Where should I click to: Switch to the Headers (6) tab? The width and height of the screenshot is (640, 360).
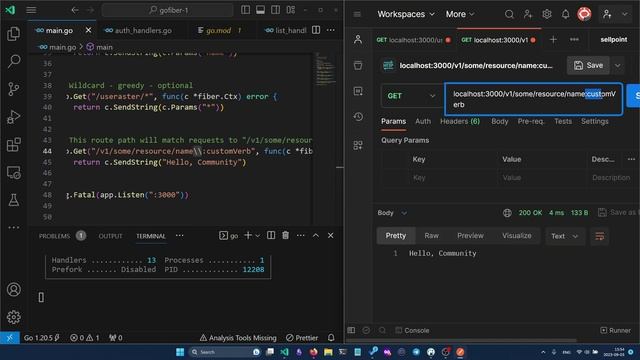click(460, 121)
